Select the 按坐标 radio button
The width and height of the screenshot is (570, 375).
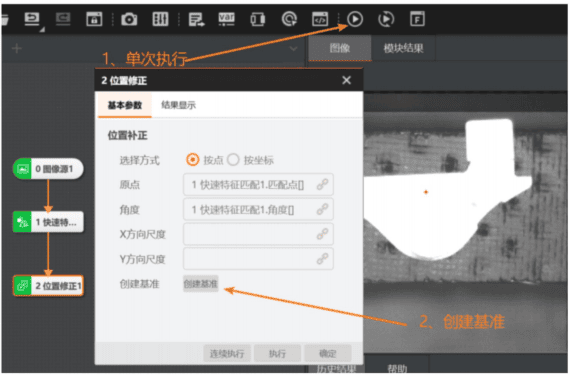tap(233, 160)
